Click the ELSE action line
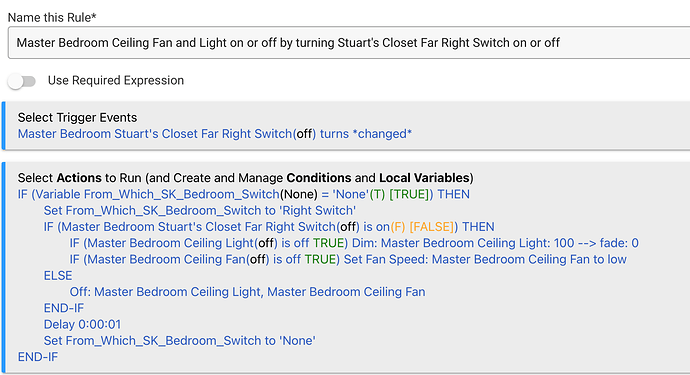Viewport: 690px width, 375px height. click(x=58, y=276)
